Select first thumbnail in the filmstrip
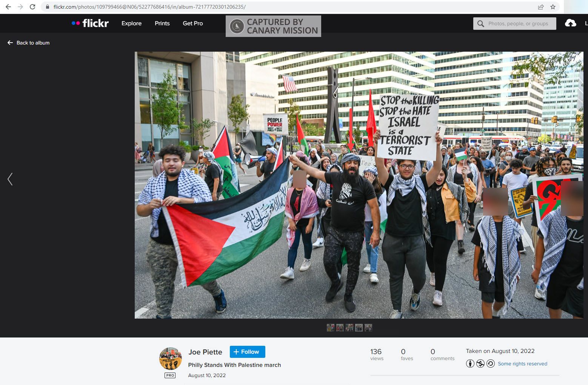The width and height of the screenshot is (588, 385). pos(330,328)
